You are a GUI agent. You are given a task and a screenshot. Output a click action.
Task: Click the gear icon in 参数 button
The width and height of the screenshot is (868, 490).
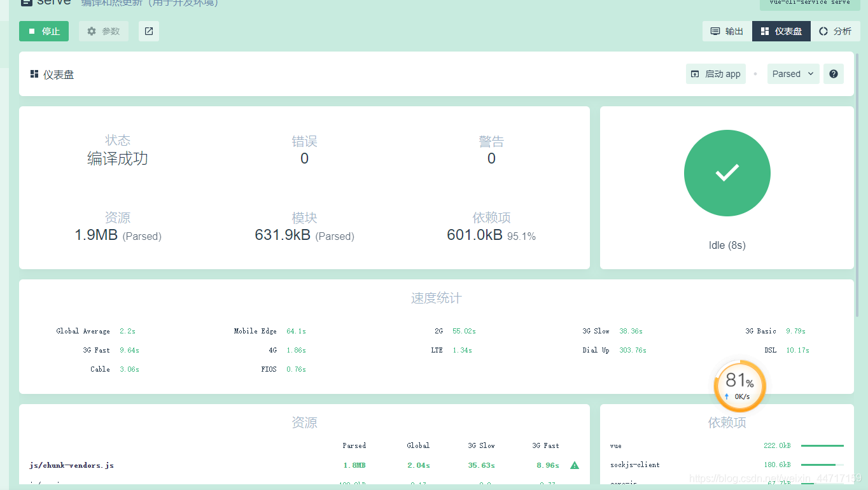pyautogui.click(x=92, y=31)
